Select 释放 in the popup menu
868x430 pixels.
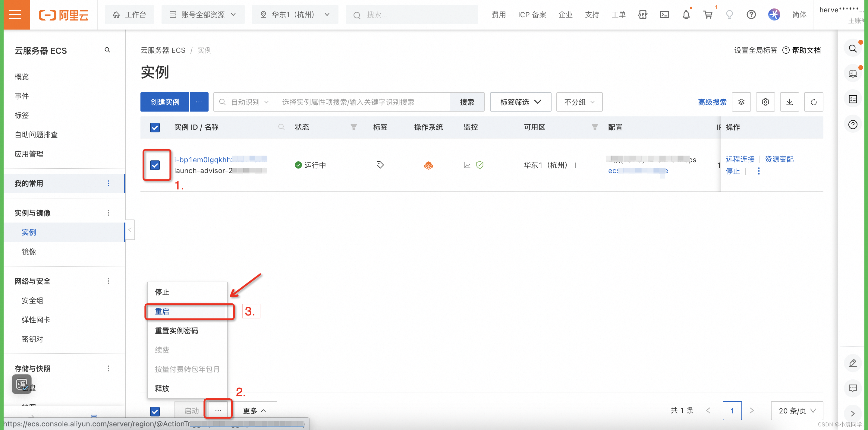pyautogui.click(x=187, y=388)
